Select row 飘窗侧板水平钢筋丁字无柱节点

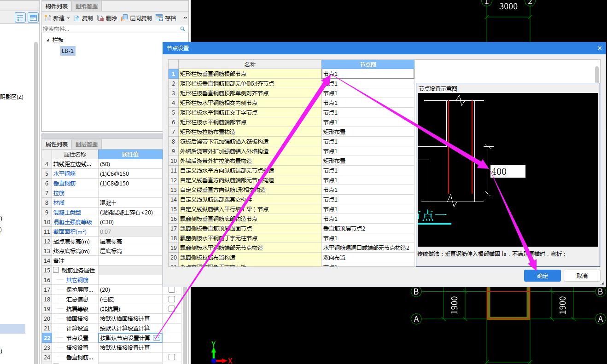point(250,238)
